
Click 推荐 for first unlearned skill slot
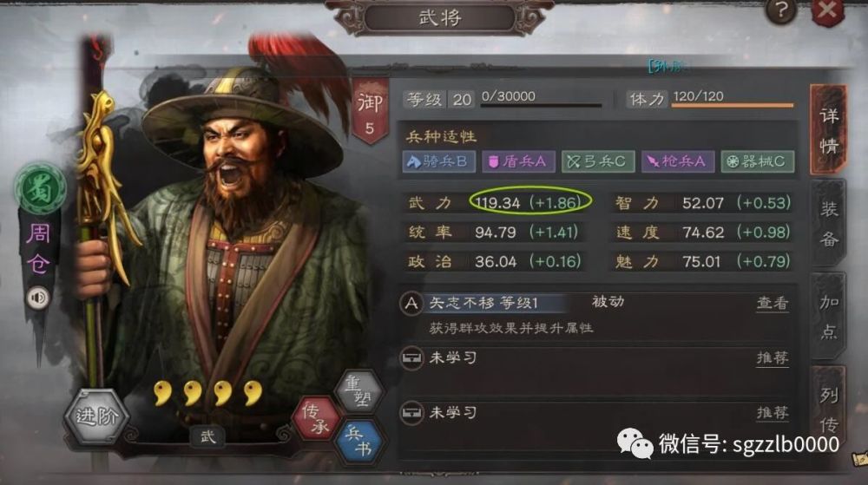click(x=773, y=357)
